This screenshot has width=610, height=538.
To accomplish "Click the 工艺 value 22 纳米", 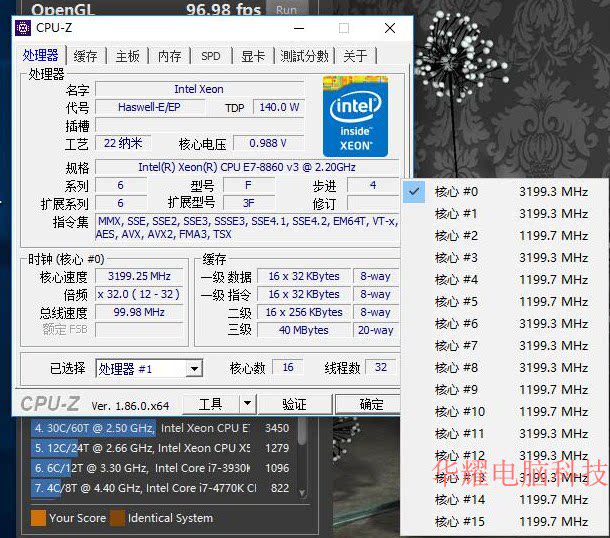I will click(123, 143).
